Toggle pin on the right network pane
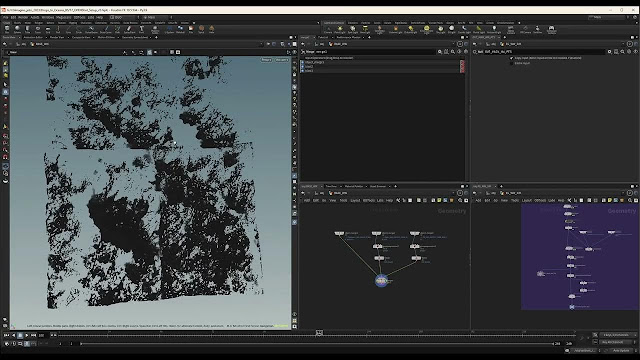The height and width of the screenshot is (360, 640). [629, 193]
